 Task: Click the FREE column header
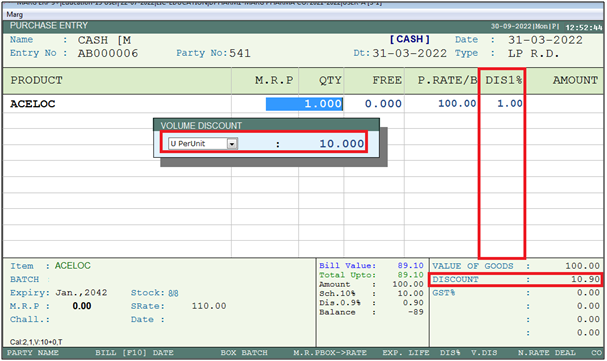pos(387,80)
